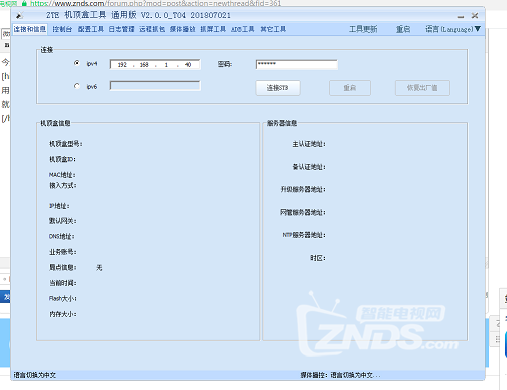Click the 屏点信息 value 无
The height and width of the screenshot is (390, 507).
pos(99,268)
